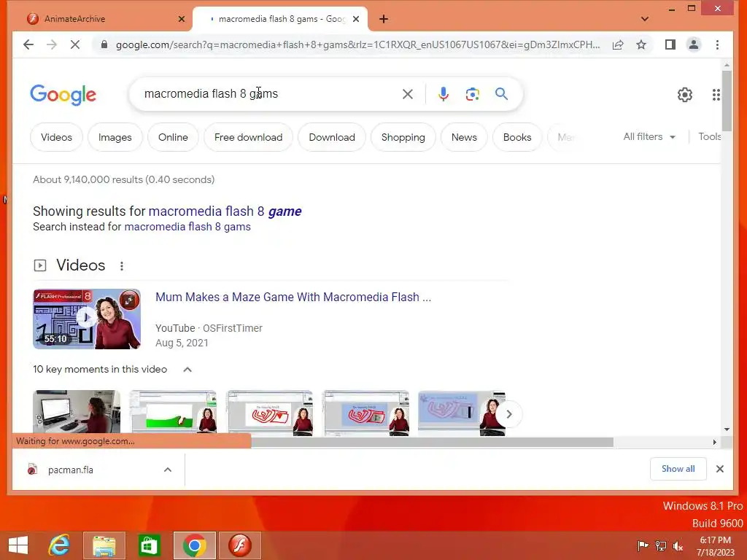
Task: Open the Chrome profile avatar
Action: (694, 44)
